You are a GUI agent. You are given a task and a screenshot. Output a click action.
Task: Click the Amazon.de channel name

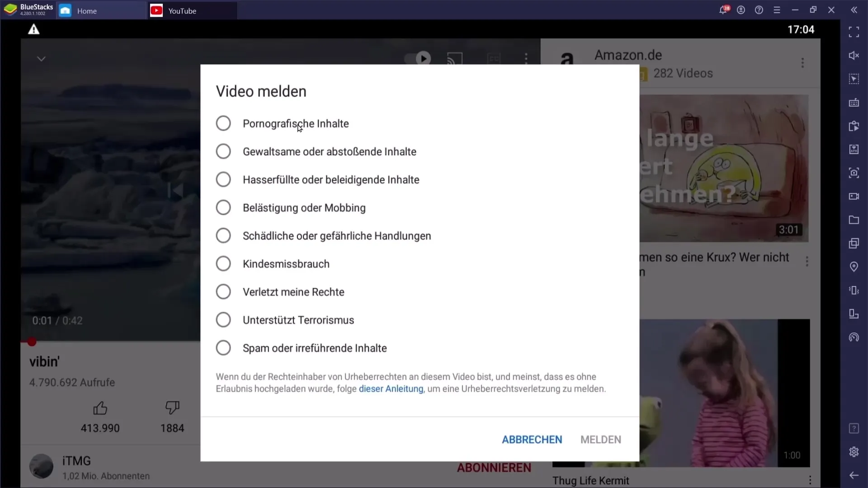point(628,55)
